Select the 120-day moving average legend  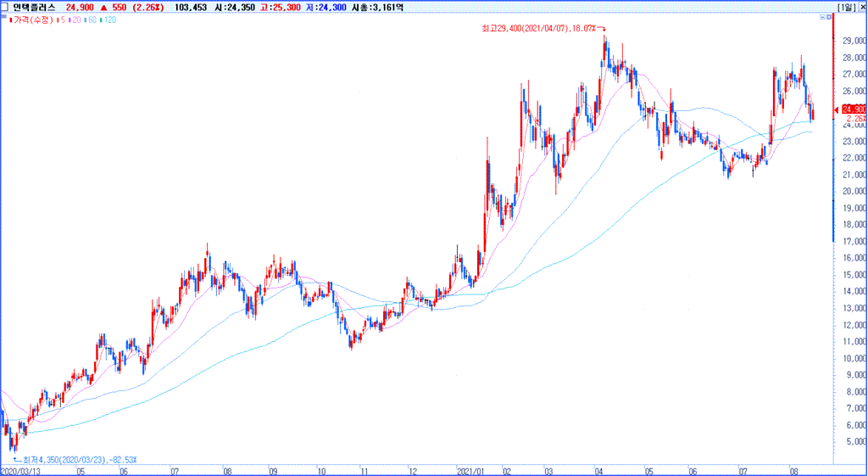click(109, 19)
